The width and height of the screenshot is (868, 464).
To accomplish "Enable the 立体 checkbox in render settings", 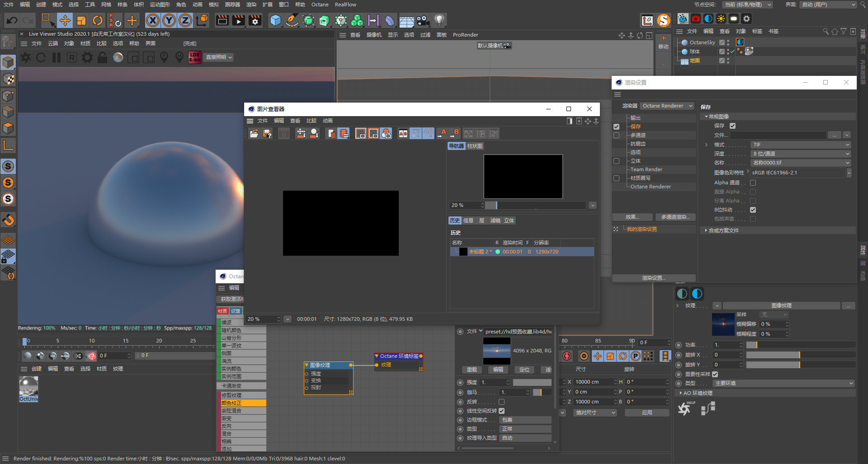I will click(616, 161).
